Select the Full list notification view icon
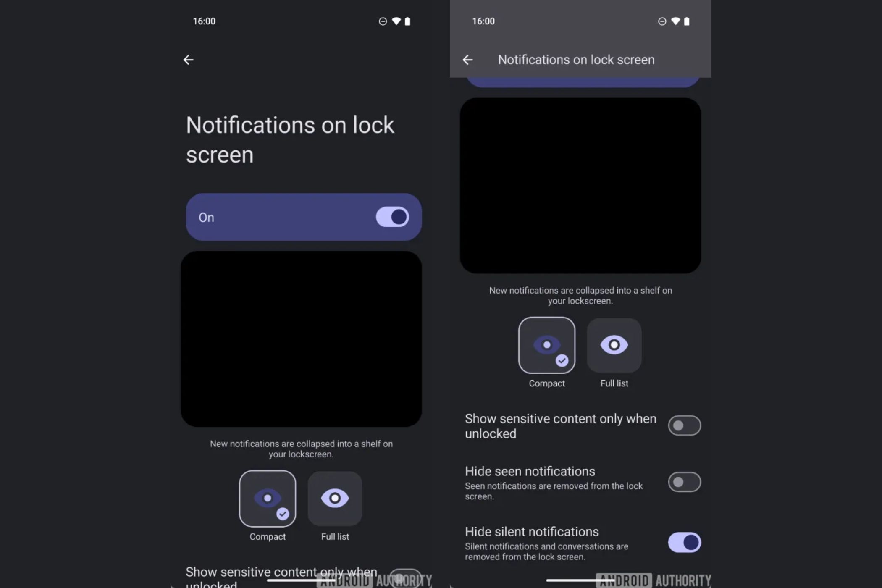The width and height of the screenshot is (882, 588). [x=613, y=344]
